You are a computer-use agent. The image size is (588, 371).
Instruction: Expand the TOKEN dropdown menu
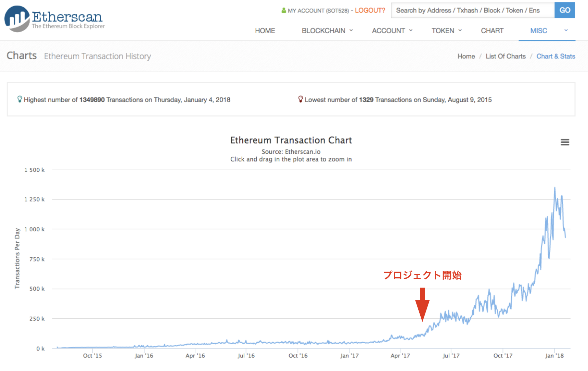447,31
